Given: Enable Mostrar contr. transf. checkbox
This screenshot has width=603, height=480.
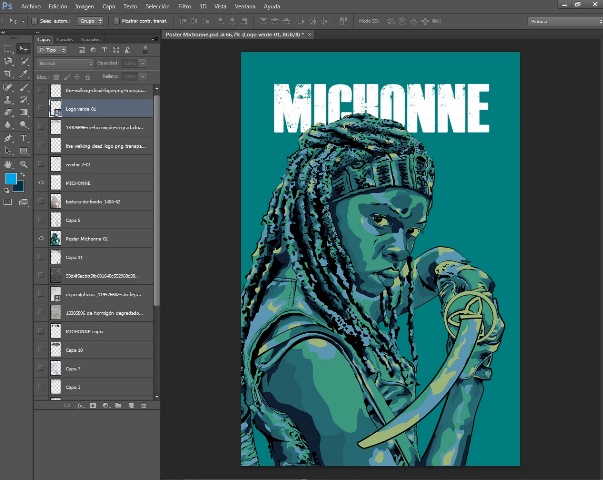Looking at the screenshot, I should pyautogui.click(x=116, y=21).
